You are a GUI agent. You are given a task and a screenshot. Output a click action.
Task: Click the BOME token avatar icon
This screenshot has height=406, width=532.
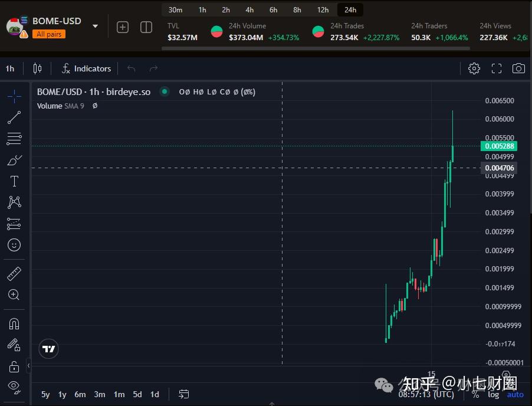point(15,27)
